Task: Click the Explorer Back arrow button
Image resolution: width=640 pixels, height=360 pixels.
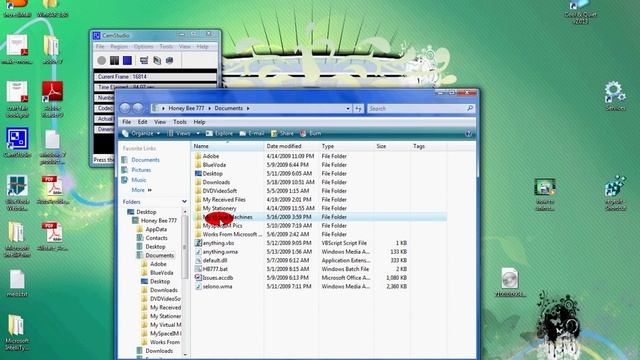Action: tap(125, 108)
